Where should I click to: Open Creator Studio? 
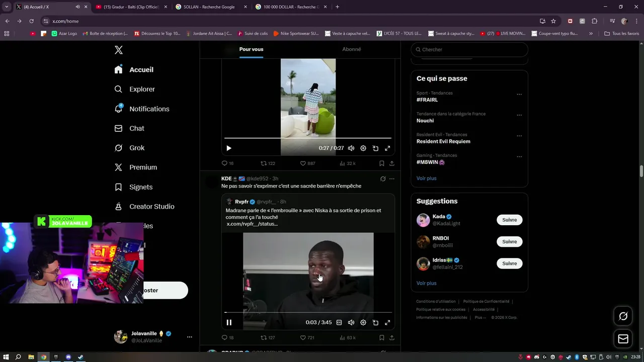144,207
